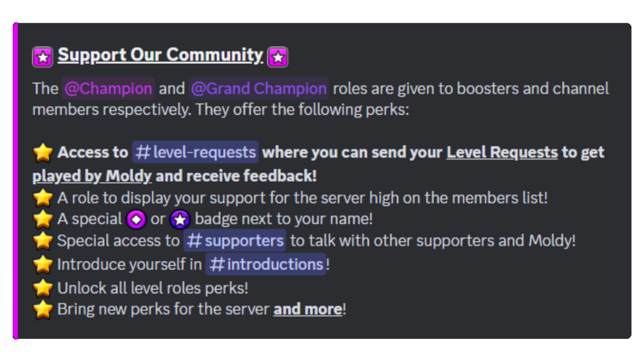Click the underlined and more link
644x362 pixels.
click(307, 309)
